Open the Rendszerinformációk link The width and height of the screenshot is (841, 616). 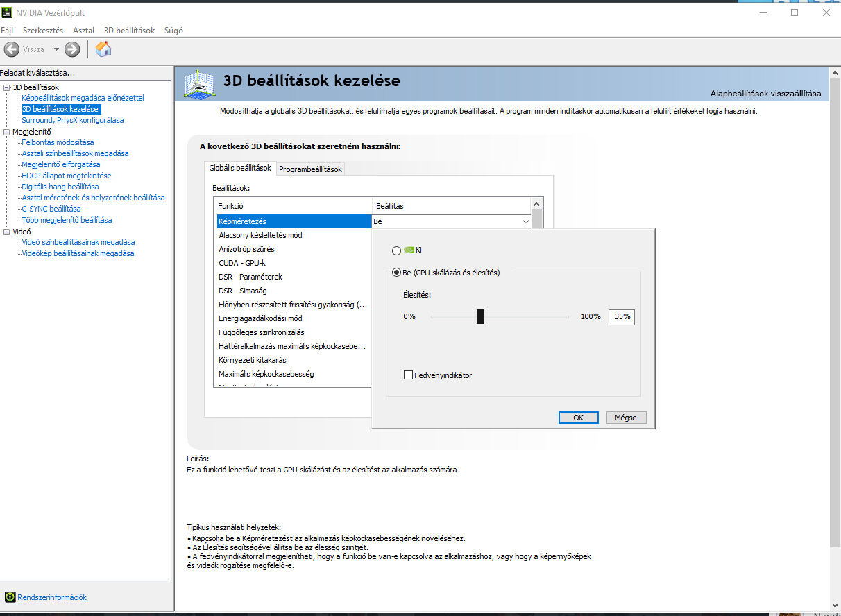[x=52, y=597]
